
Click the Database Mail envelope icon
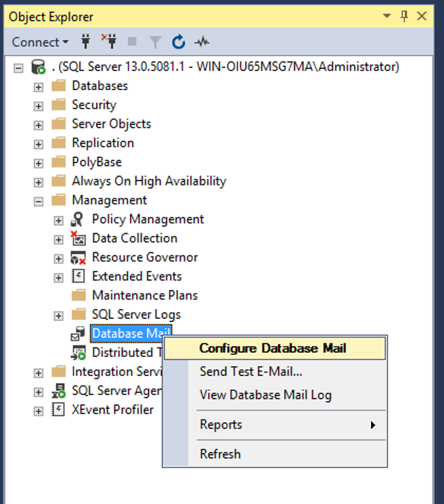point(78,333)
